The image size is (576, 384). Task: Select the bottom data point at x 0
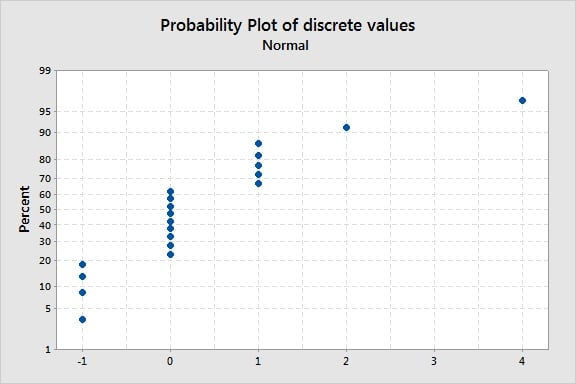[170, 254]
